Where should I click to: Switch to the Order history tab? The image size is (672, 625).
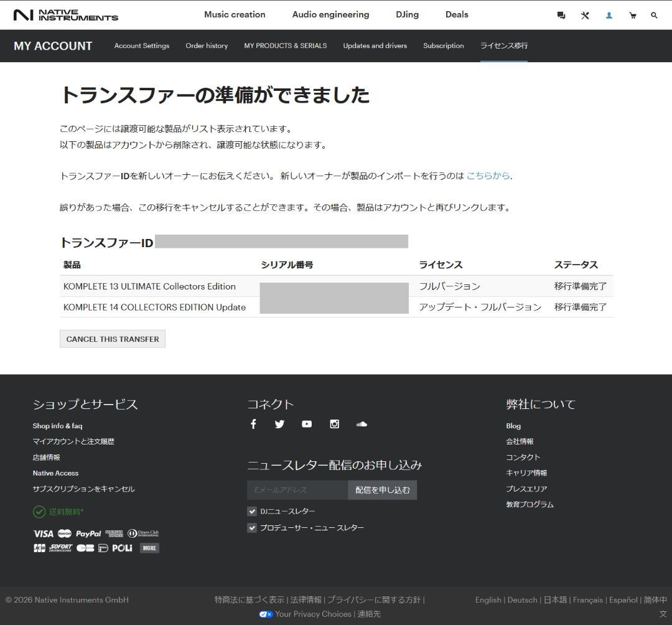[207, 45]
